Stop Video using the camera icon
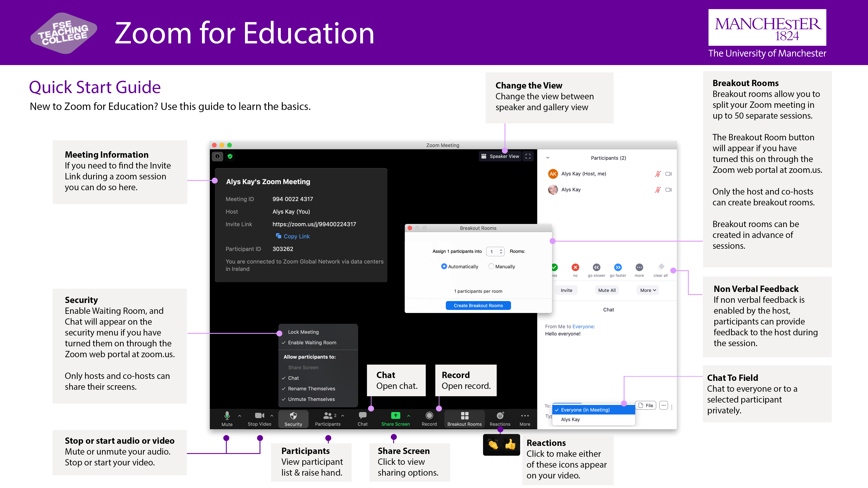This screenshot has width=868, height=488. [260, 419]
